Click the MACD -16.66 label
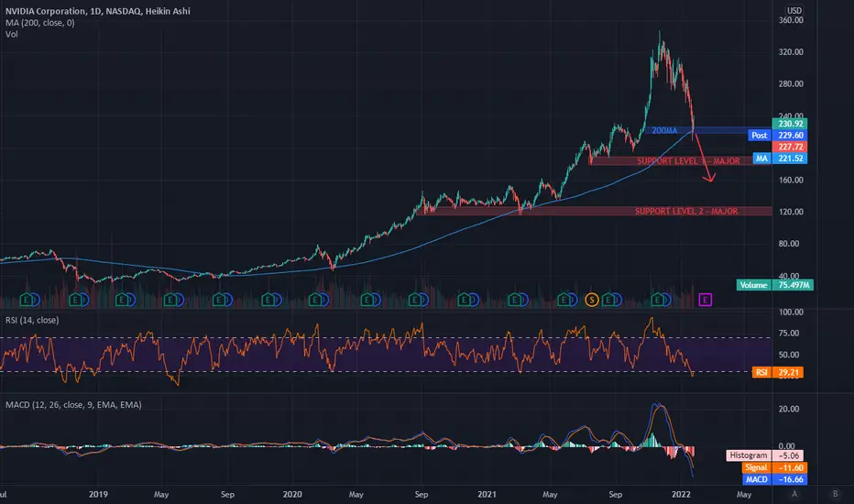The width and height of the screenshot is (854, 504). pos(775,479)
